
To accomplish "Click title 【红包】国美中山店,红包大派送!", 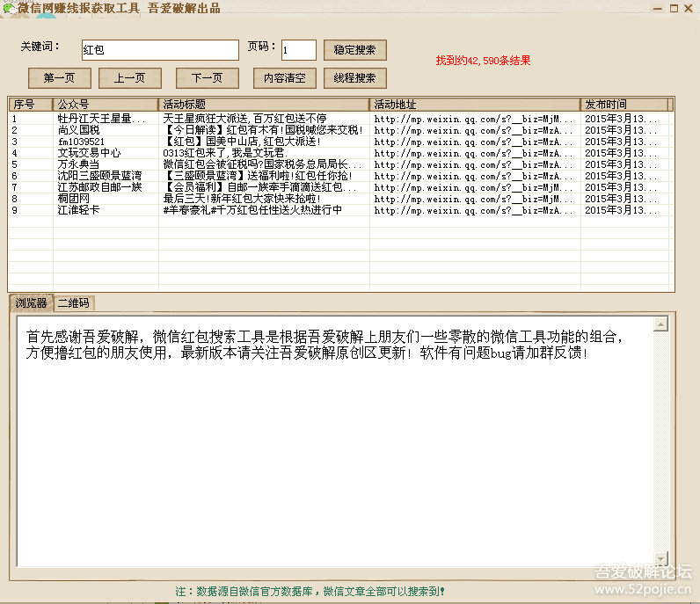I will (x=242, y=142).
